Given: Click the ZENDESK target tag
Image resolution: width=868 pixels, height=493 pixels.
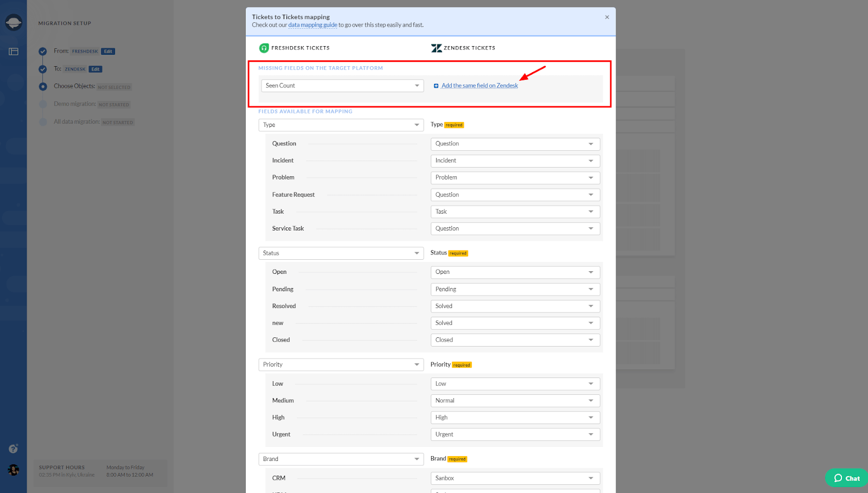Looking at the screenshot, I should coord(75,69).
